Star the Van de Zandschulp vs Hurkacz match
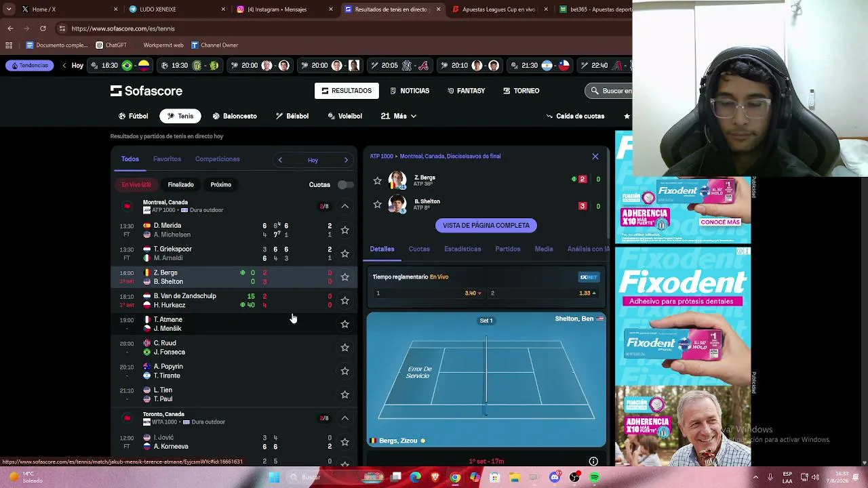The width and height of the screenshot is (868, 488). point(344,300)
